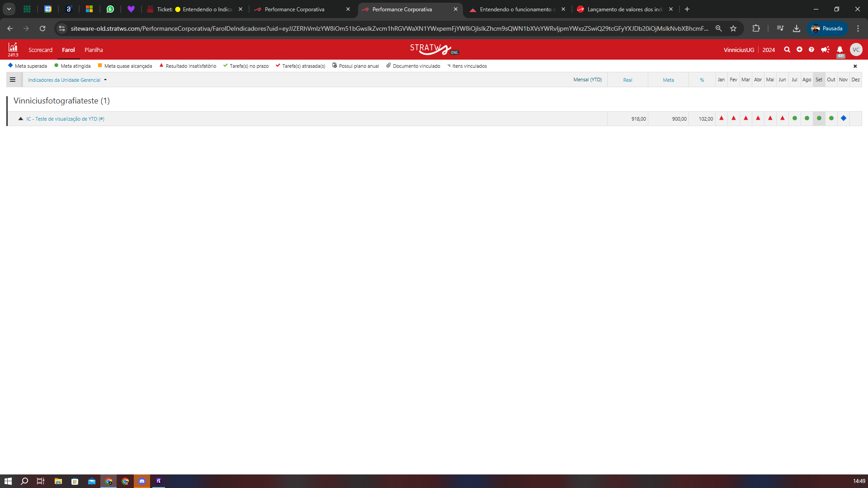Open the hamburger menu beside Indicadores
This screenshot has width=868, height=488.
click(x=13, y=80)
